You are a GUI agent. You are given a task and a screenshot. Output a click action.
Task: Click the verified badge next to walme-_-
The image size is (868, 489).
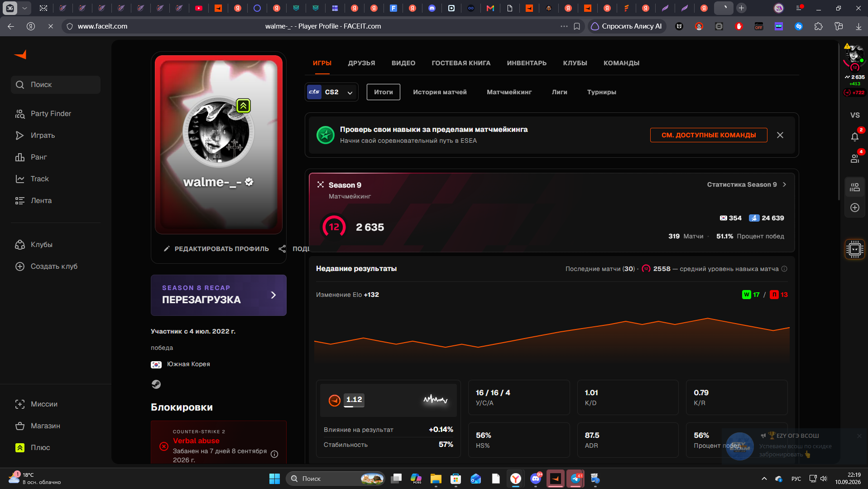pyautogui.click(x=249, y=182)
